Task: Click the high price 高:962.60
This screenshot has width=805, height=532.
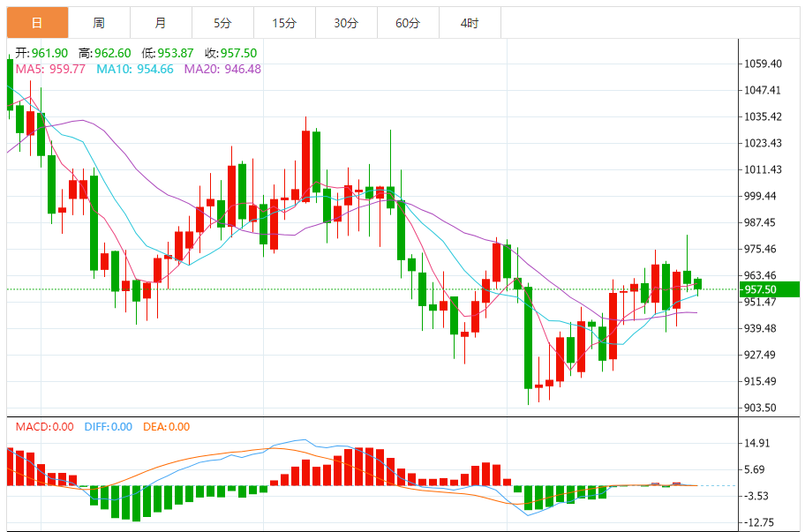Action: click(x=105, y=53)
